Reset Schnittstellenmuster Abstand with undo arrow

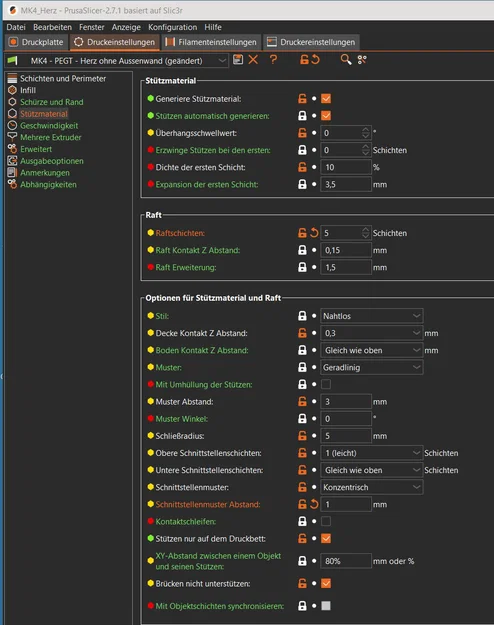(x=314, y=504)
